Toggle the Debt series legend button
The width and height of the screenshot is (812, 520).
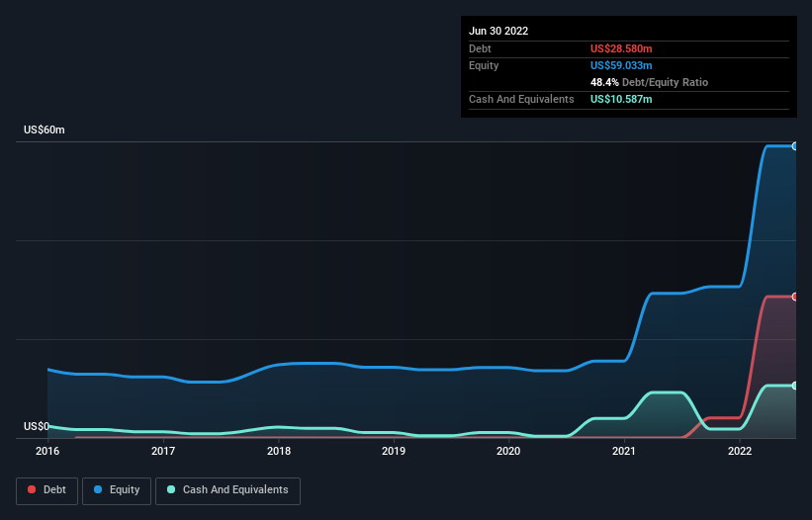point(46,490)
